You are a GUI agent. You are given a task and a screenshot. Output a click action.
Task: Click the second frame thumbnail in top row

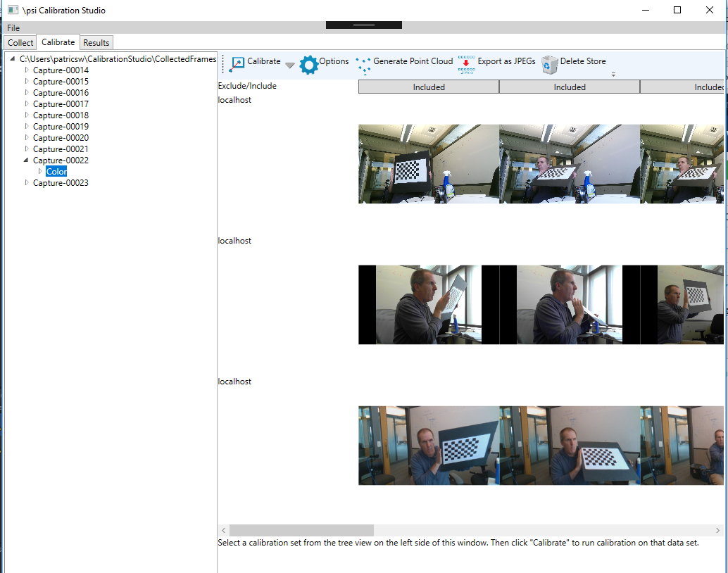point(570,164)
